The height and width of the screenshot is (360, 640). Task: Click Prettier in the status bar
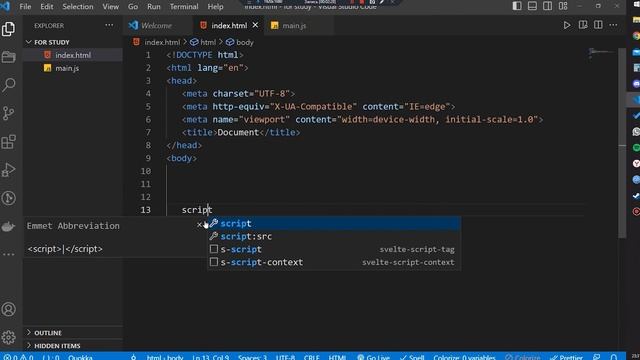(x=566, y=357)
